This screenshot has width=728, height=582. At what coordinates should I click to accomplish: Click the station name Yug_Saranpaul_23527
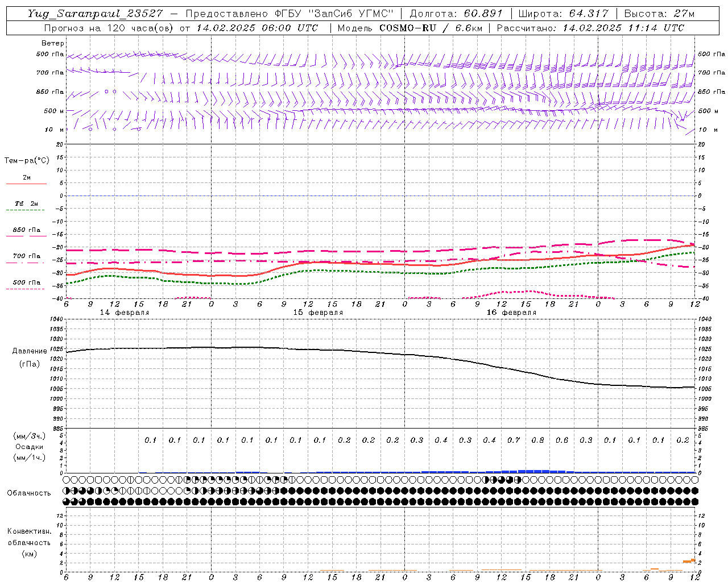[96, 14]
